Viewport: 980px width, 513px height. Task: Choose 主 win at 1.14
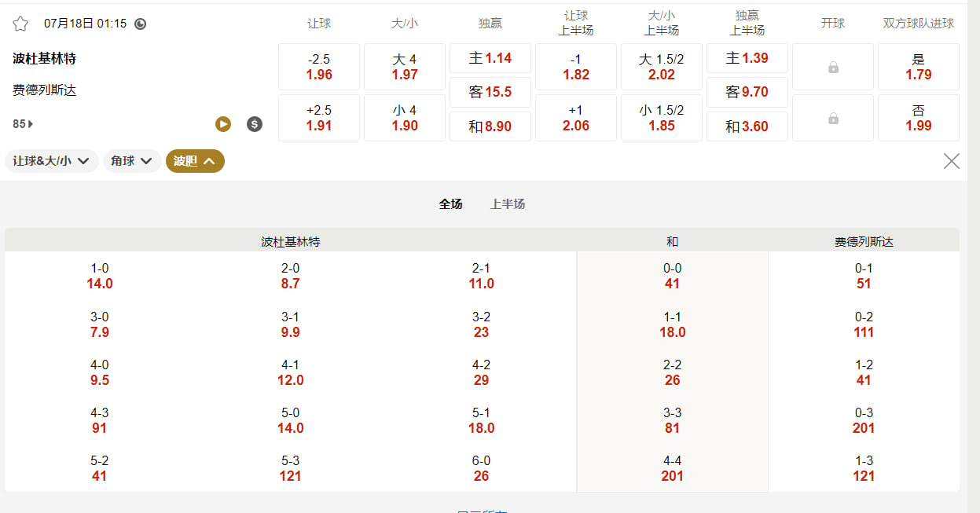tap(490, 58)
